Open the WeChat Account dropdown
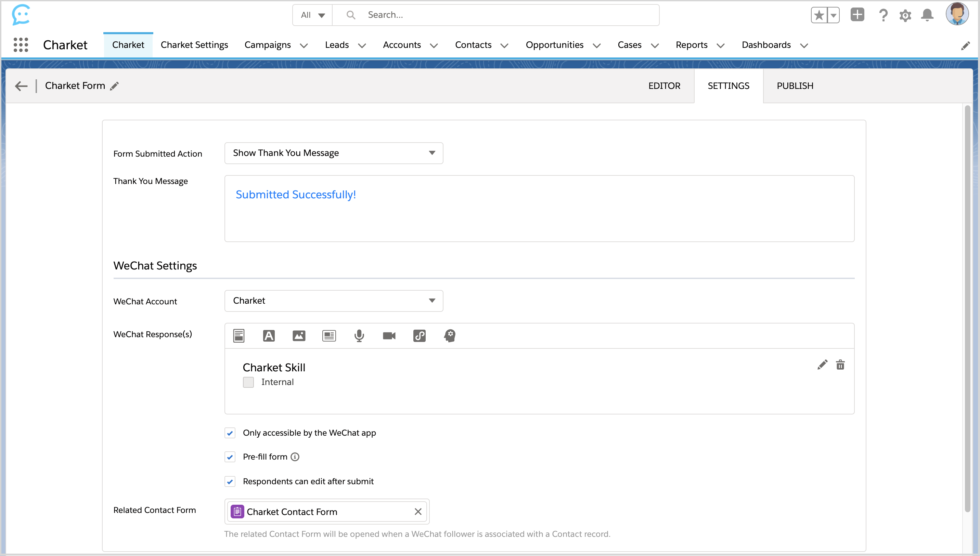The height and width of the screenshot is (556, 980). click(x=334, y=301)
